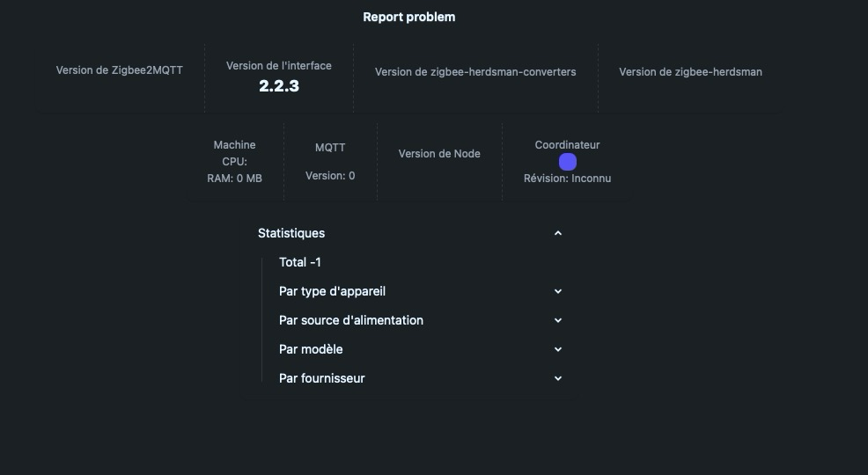Viewport: 868px width, 475px height.
Task: Click Révision: Inconnu text
Action: [x=567, y=179]
